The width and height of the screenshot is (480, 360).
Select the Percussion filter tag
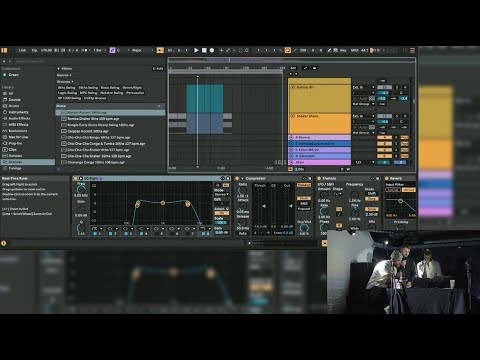(135, 93)
